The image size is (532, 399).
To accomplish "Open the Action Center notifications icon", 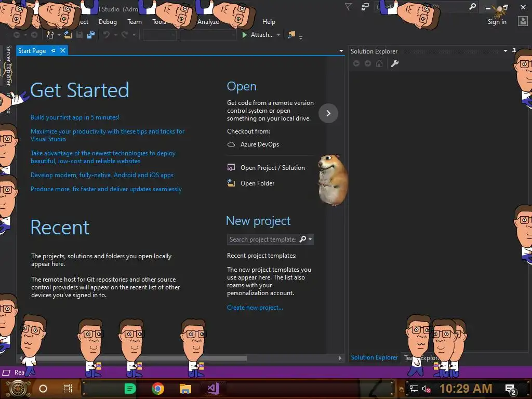I will tap(511, 390).
